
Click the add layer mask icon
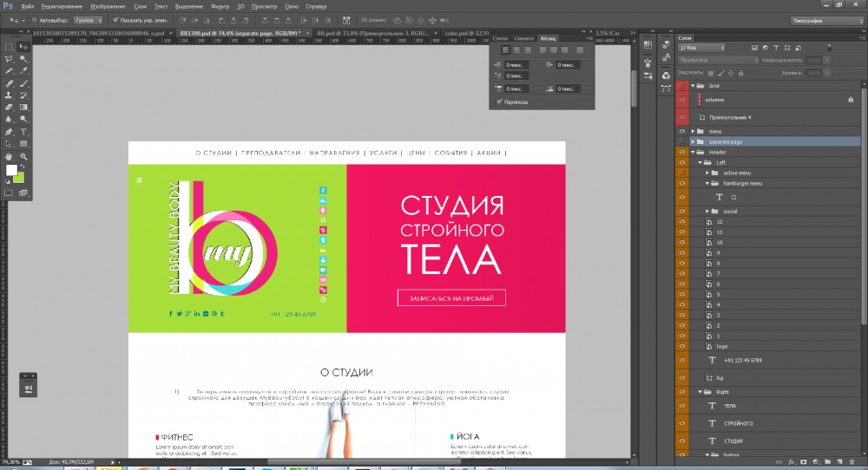pyautogui.click(x=804, y=461)
